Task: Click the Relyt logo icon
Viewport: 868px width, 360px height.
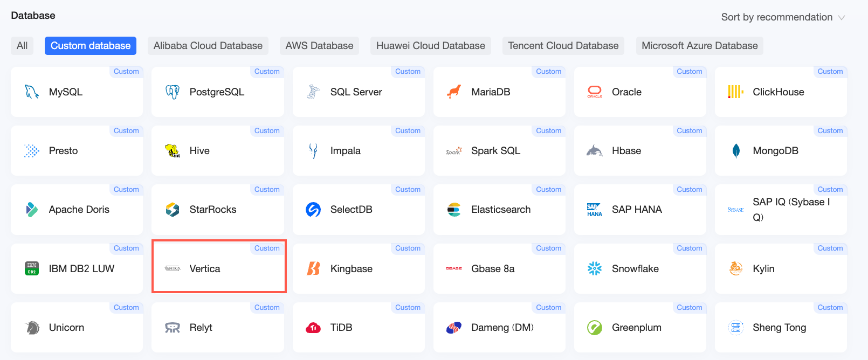Action: (173, 328)
